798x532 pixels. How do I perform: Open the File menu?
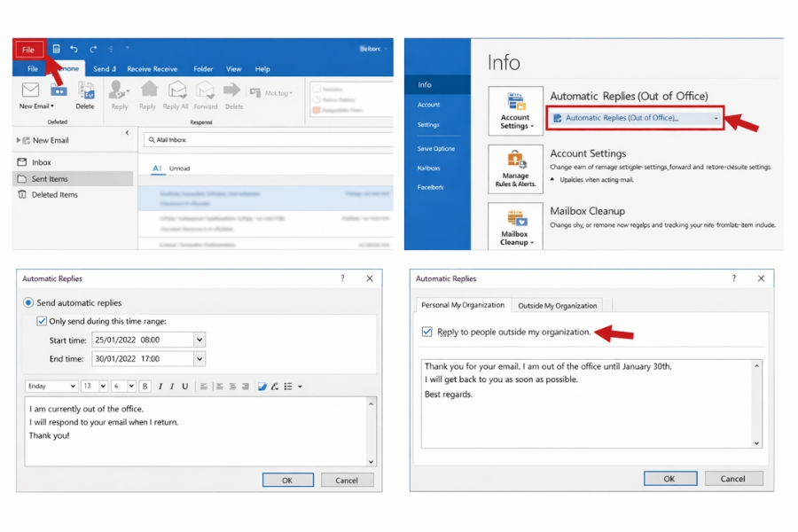[28, 51]
